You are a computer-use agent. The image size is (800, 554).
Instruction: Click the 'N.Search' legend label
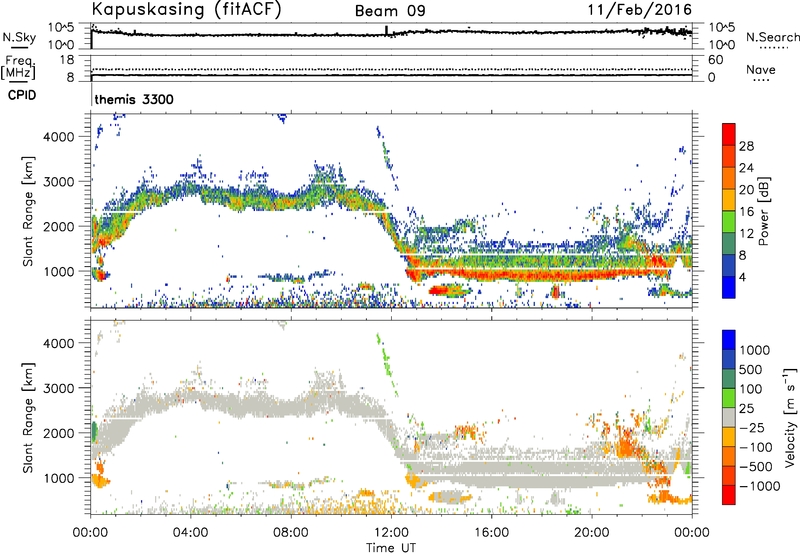click(x=773, y=37)
